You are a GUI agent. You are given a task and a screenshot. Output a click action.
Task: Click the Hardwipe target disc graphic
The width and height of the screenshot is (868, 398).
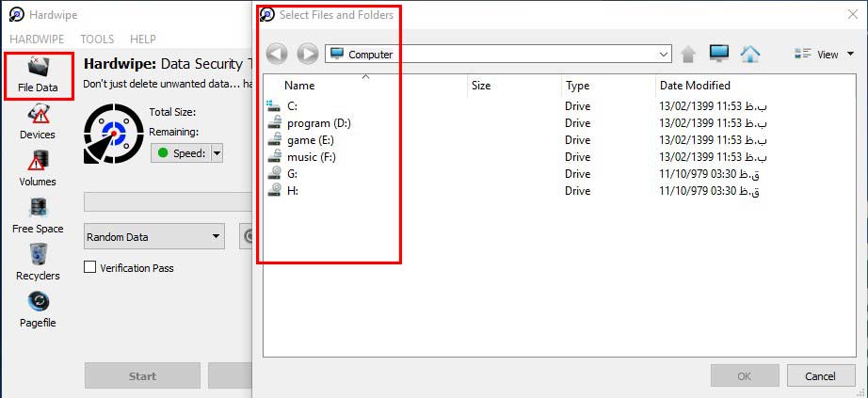114,134
